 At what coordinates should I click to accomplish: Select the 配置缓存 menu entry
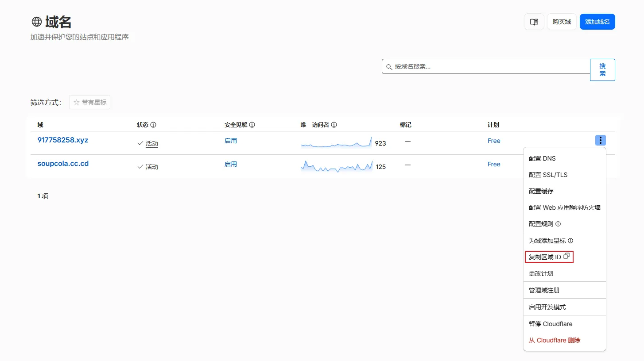(x=565, y=191)
